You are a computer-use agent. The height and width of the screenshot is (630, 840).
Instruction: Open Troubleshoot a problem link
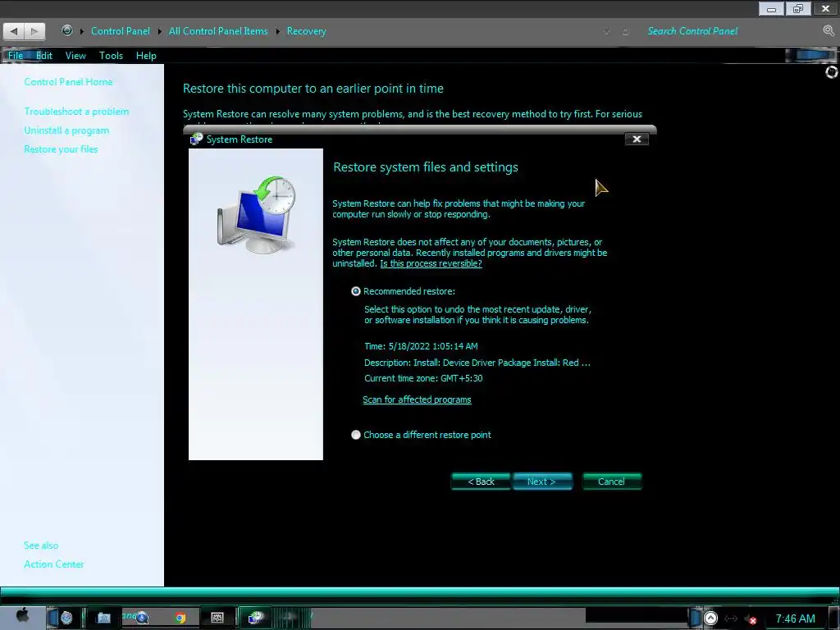76,112
